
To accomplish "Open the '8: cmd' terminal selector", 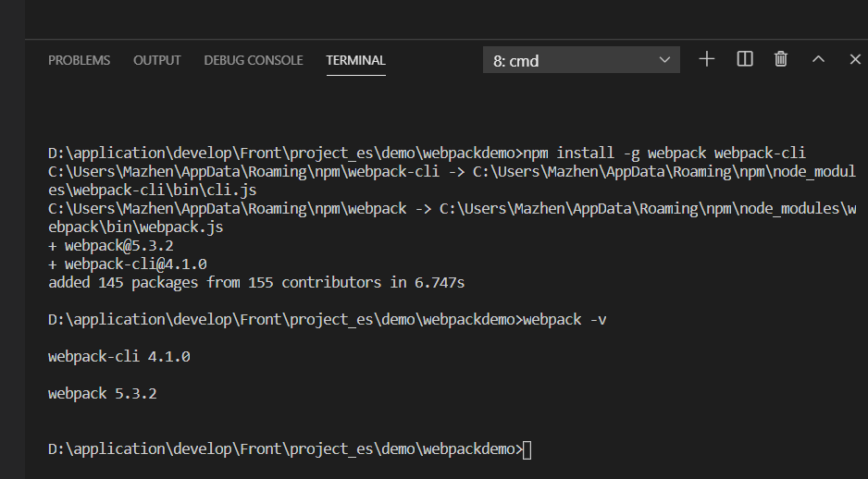I will [x=581, y=60].
